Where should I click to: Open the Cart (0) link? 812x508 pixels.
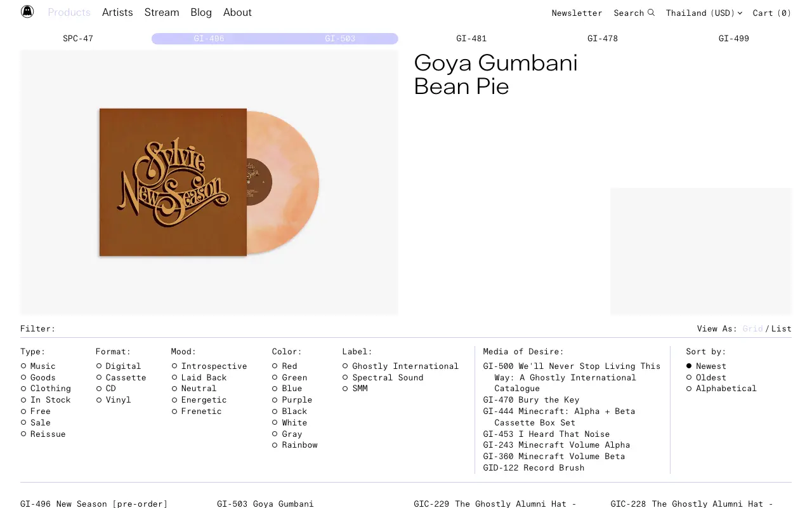[x=772, y=13]
